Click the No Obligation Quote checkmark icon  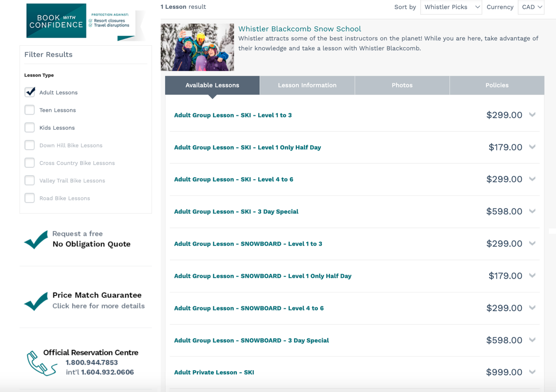click(x=36, y=239)
